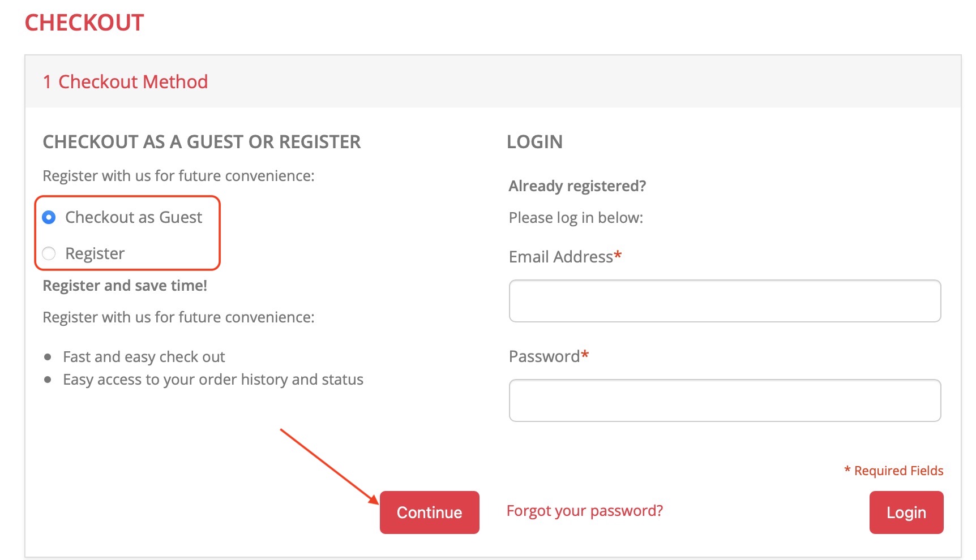This screenshot has height=560, width=976.
Task: Click the LOGIN section heading
Action: point(534,142)
